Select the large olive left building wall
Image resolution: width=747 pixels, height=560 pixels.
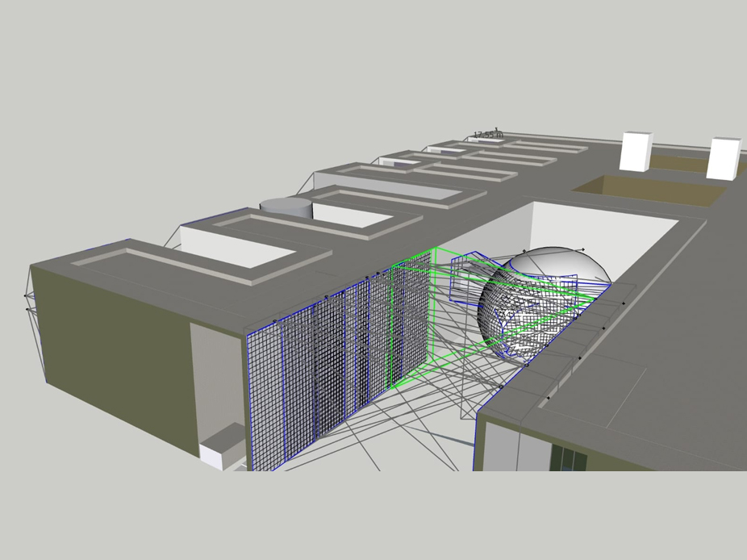coord(113,355)
